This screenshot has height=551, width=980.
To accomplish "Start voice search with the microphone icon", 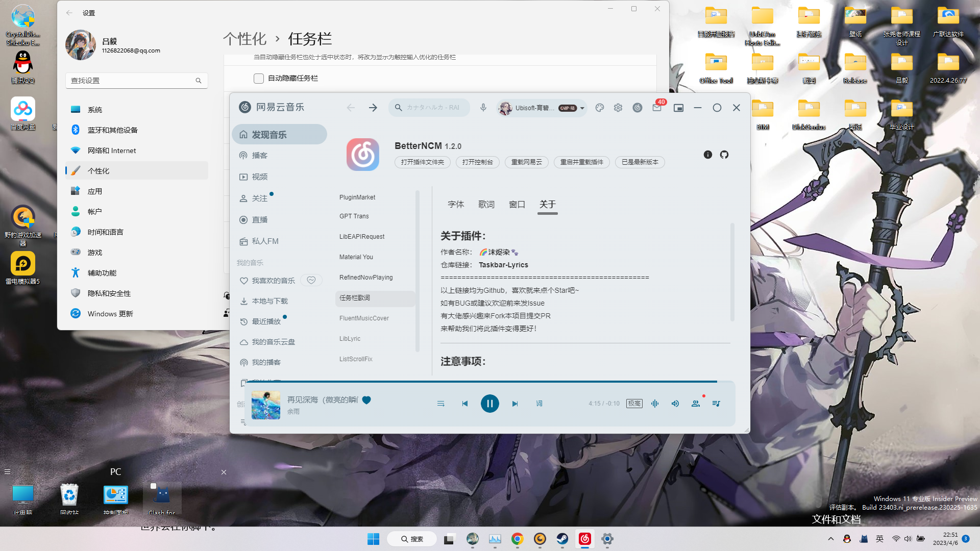I will click(x=482, y=108).
